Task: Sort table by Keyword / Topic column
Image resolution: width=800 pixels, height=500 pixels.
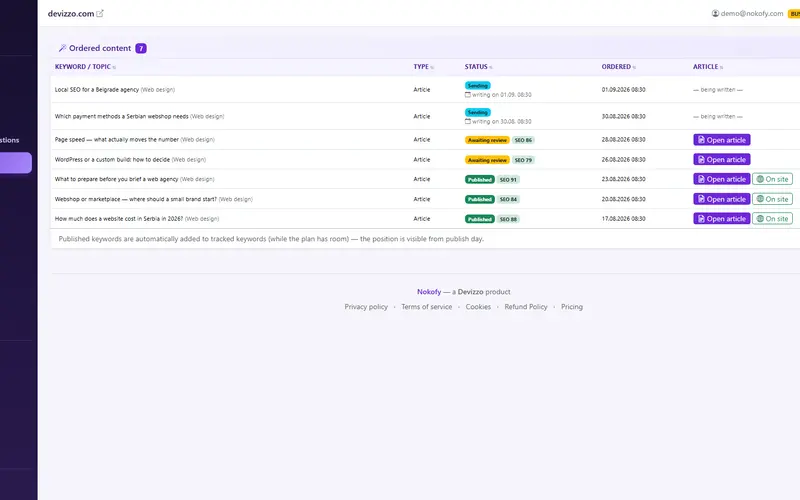Action: 85,67
